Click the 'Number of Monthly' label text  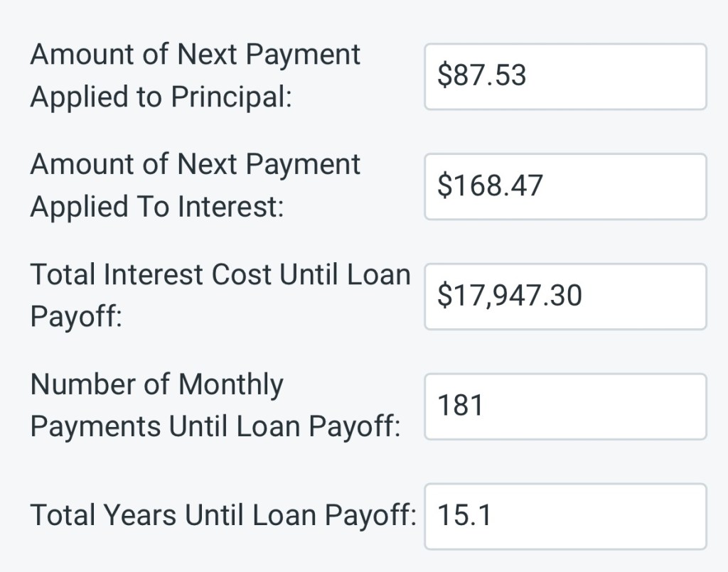pyautogui.click(x=156, y=384)
